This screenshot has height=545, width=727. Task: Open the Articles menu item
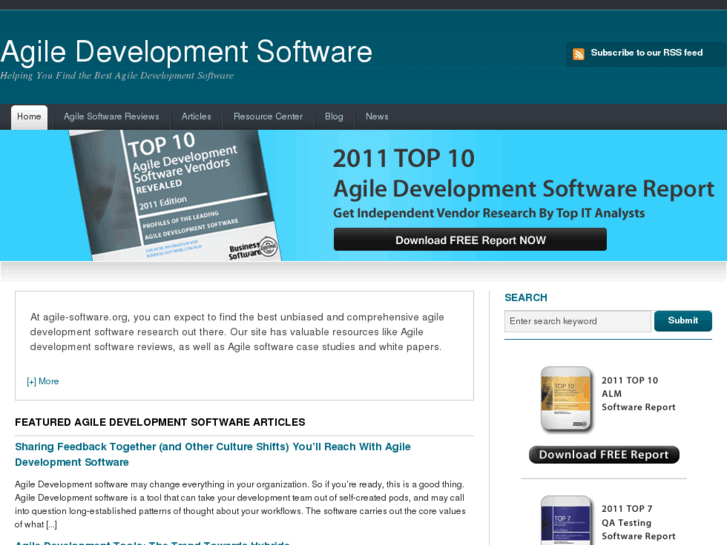[196, 117]
